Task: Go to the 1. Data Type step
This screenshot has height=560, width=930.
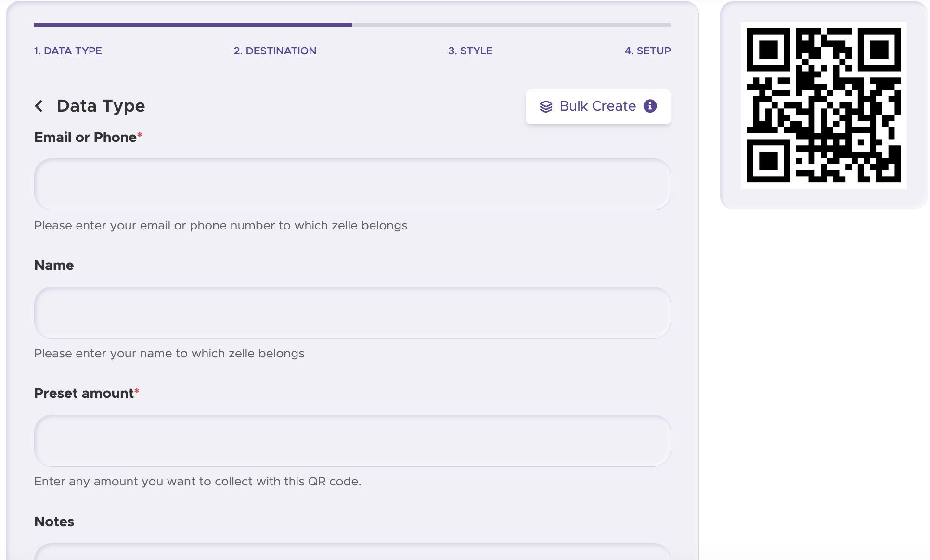Action: point(68,51)
